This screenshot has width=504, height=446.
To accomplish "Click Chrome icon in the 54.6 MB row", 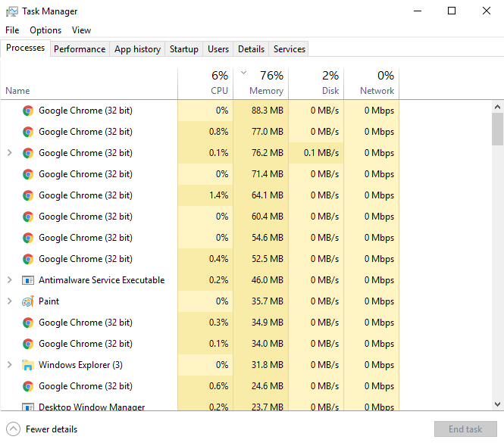I will [28, 238].
